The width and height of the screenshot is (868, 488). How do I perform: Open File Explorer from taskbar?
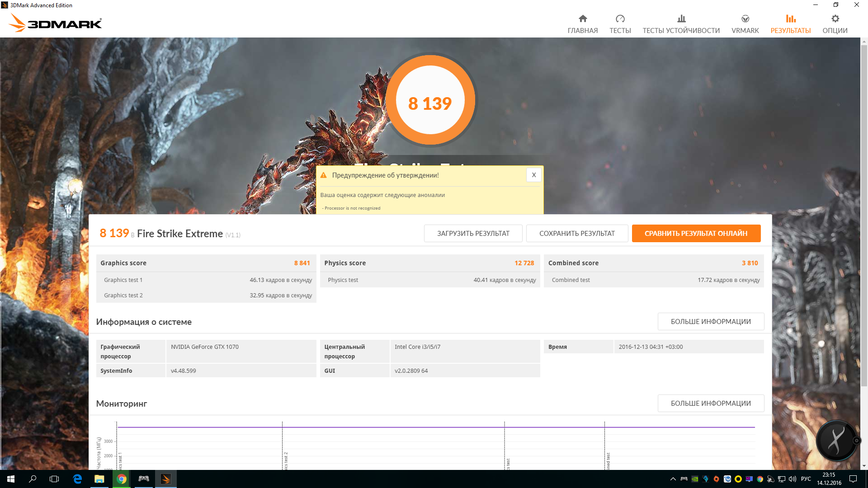pyautogui.click(x=99, y=479)
